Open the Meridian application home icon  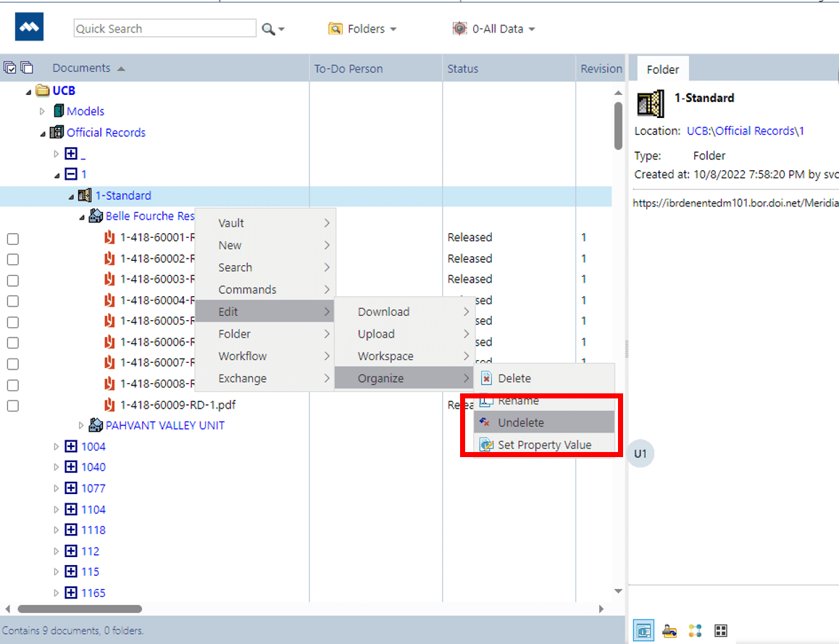tap(28, 28)
